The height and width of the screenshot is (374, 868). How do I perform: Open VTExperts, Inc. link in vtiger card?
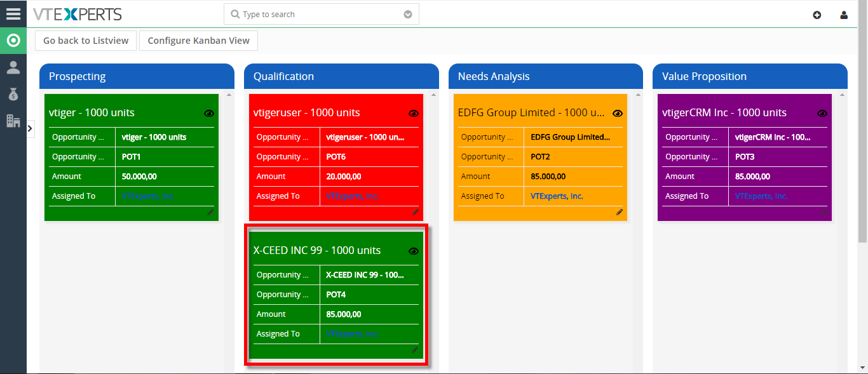147,196
